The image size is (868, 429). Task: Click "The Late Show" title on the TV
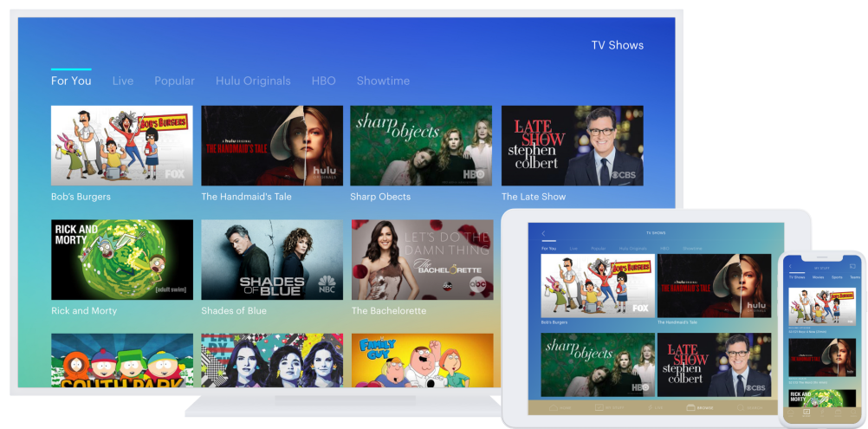[534, 197]
